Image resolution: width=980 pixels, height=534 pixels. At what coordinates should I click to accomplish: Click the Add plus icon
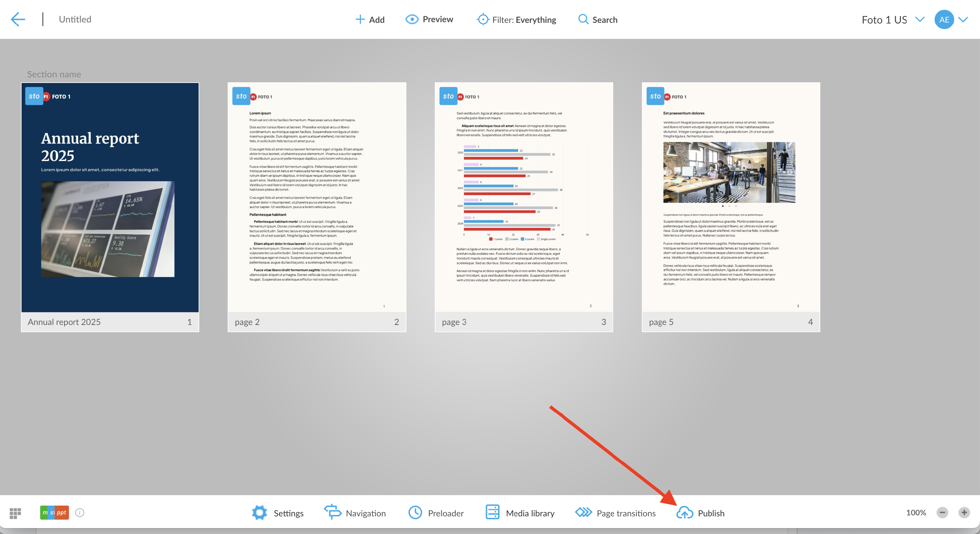point(360,19)
